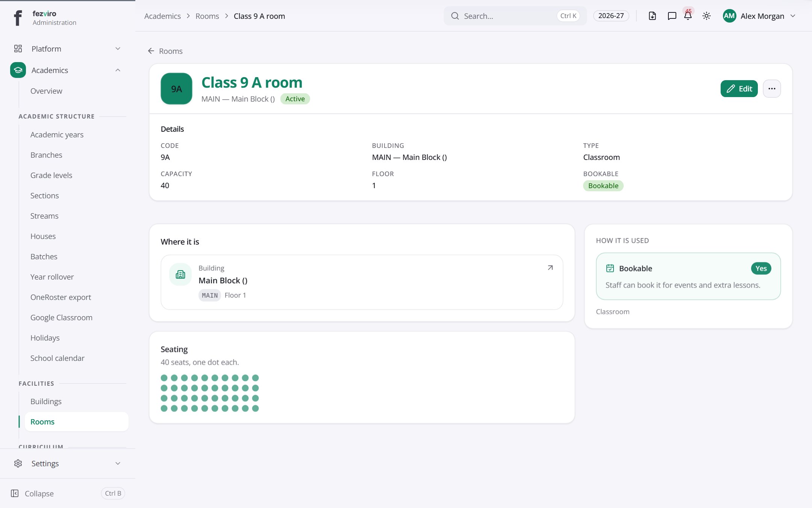The image size is (812, 508).
Task: Open Grade levels in sidebar
Action: click(x=51, y=175)
